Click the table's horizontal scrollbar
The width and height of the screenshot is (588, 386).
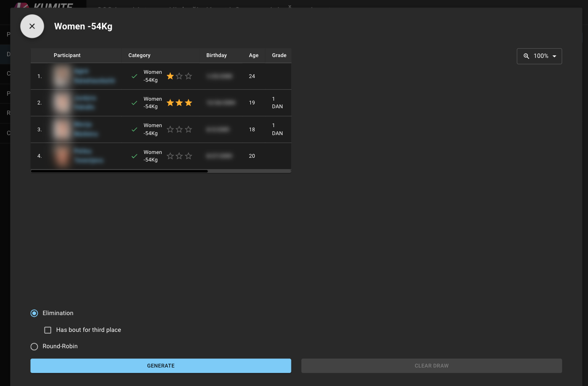[119, 171]
